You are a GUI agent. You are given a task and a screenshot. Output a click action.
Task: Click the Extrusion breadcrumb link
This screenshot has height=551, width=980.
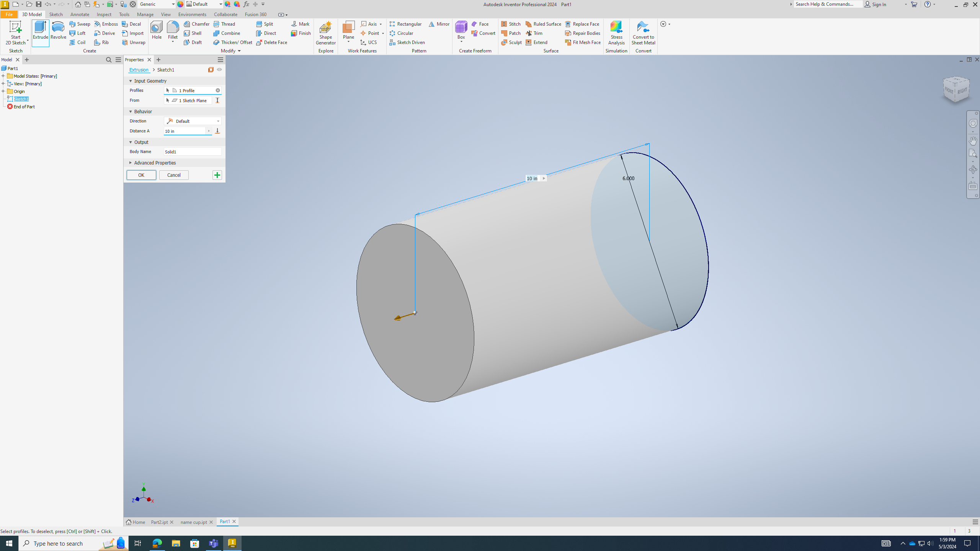(x=139, y=70)
